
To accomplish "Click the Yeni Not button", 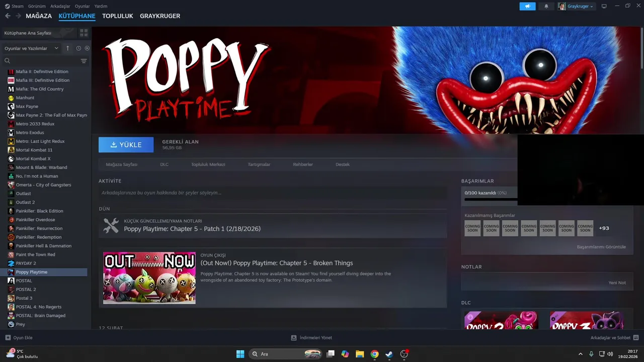I will [x=617, y=283].
